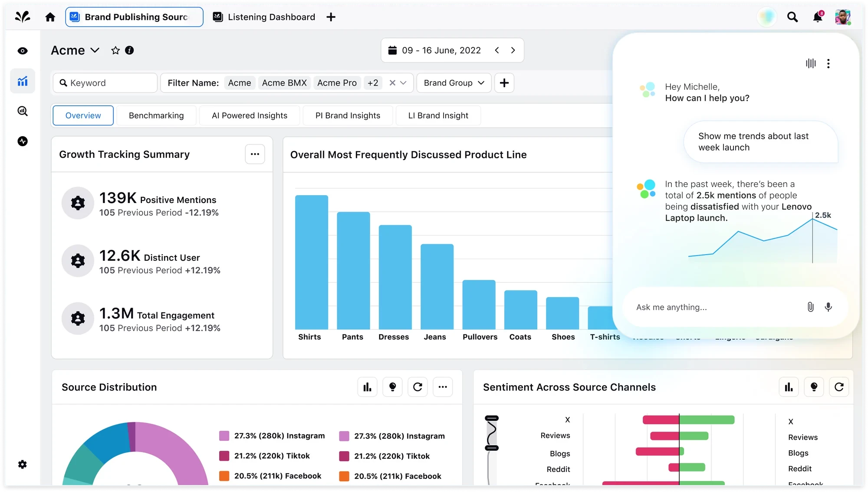This screenshot has width=868, height=492.
Task: Open Source Distribution more options menu
Action: tap(443, 387)
